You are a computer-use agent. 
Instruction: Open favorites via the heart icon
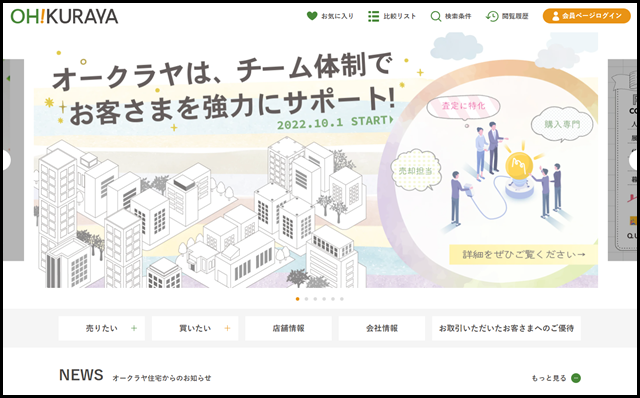(312, 16)
